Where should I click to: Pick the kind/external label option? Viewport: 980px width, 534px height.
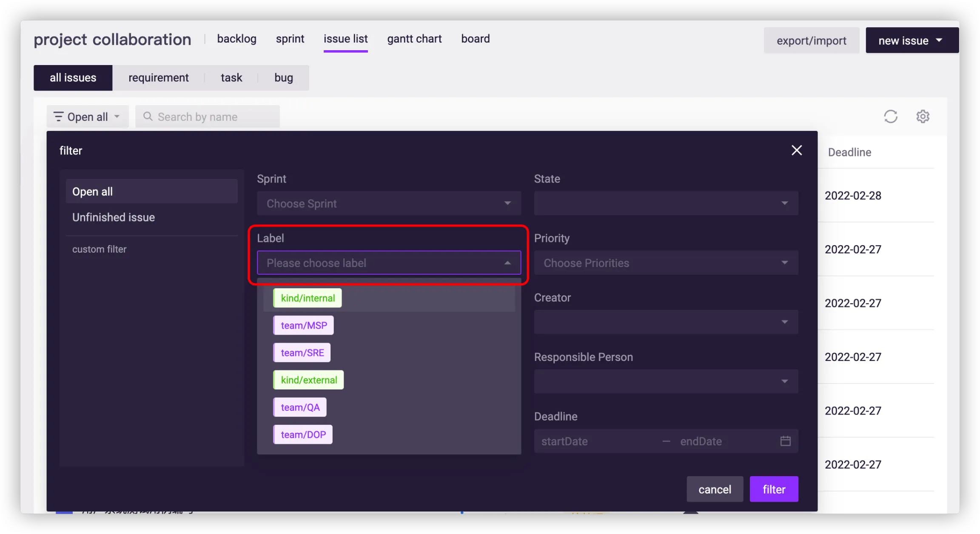(308, 380)
